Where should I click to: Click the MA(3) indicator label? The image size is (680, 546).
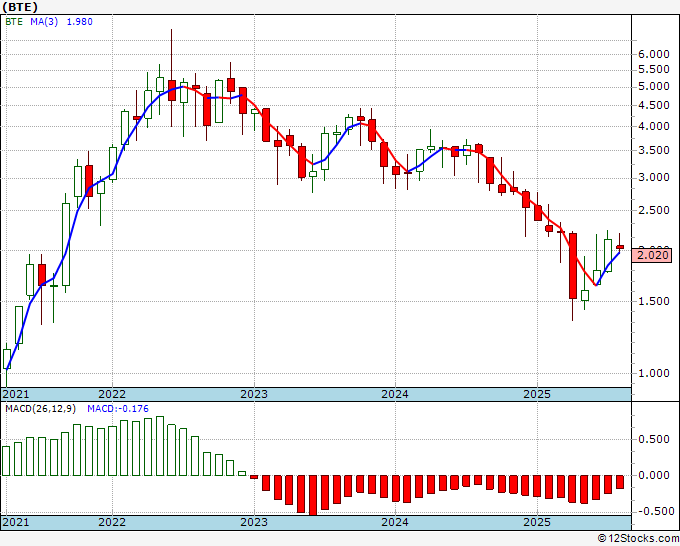coord(44,21)
